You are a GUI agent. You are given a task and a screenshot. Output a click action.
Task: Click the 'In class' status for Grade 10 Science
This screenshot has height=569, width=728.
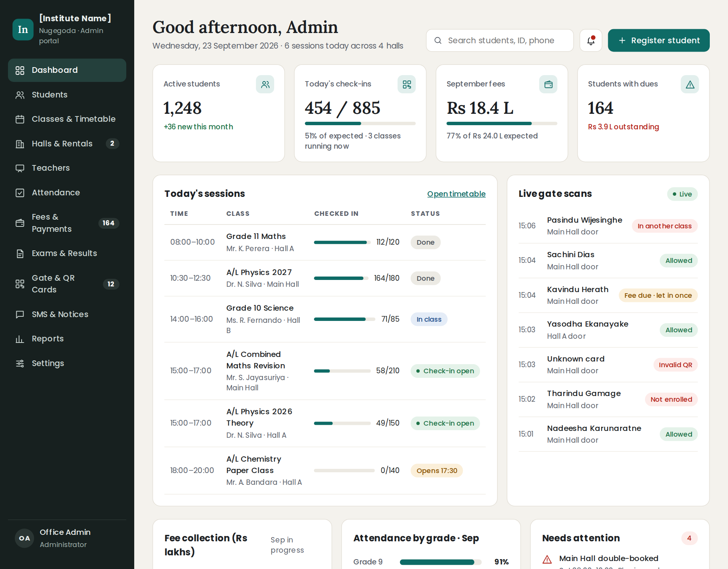tap(429, 319)
